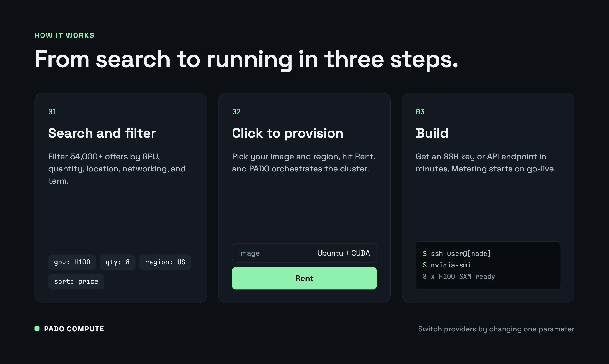
Task: Click the nvidia-smi terminal line
Action: (447, 265)
